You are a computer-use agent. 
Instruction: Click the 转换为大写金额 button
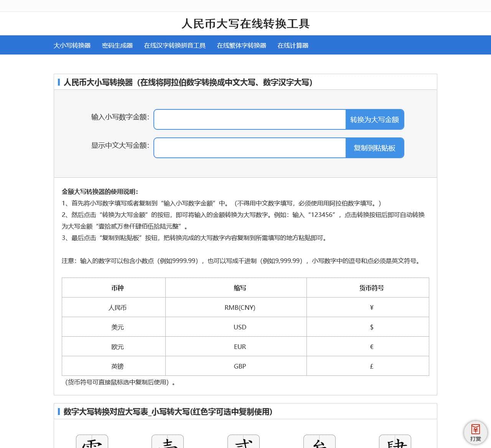click(x=375, y=119)
